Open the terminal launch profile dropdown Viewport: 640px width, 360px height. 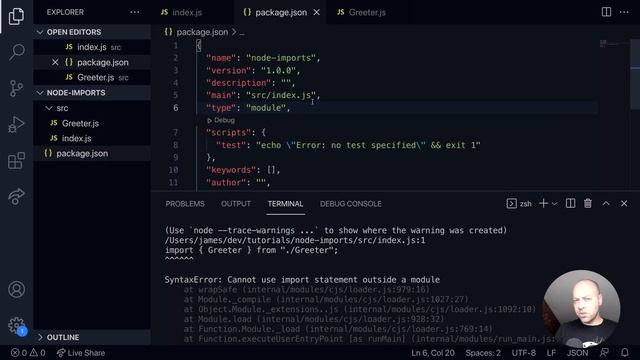(554, 204)
